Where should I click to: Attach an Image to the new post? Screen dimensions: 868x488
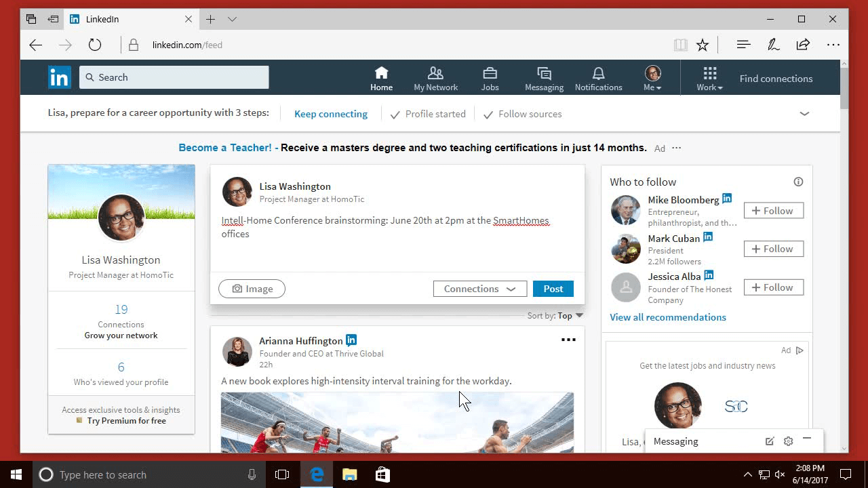(x=252, y=288)
